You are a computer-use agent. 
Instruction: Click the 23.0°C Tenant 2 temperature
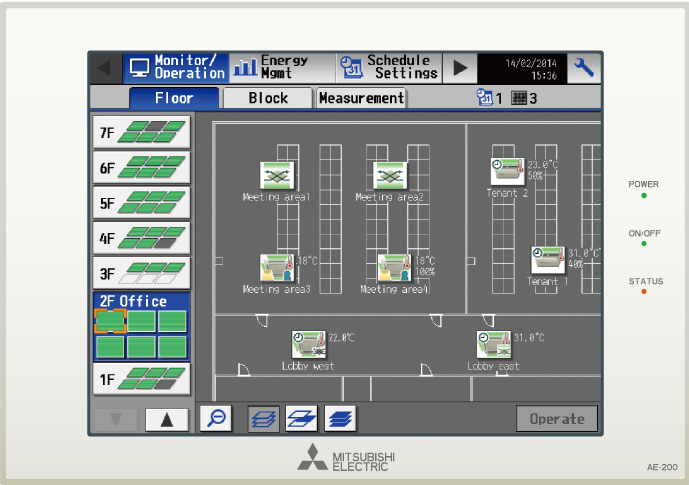[x=543, y=165]
